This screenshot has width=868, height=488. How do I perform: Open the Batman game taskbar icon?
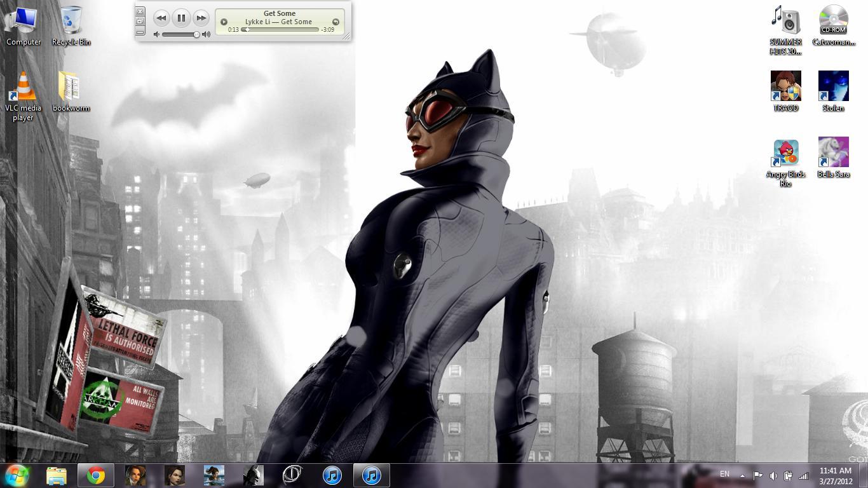254,475
